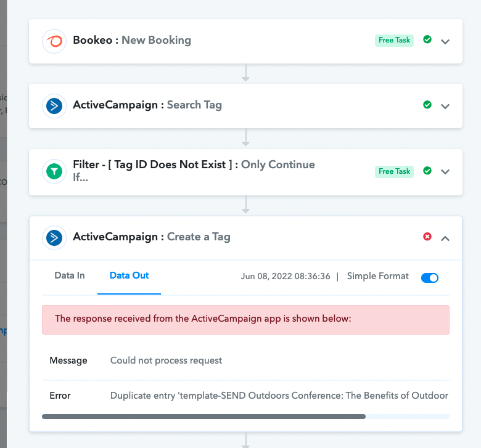Image resolution: width=481 pixels, height=448 pixels.
Task: Click the Bookeo app logo icon
Action: click(54, 41)
